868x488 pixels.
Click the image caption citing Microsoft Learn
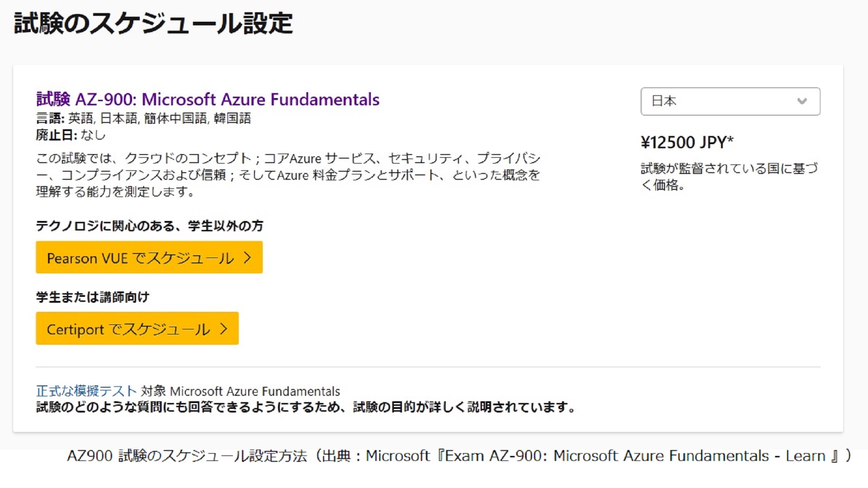(x=459, y=456)
